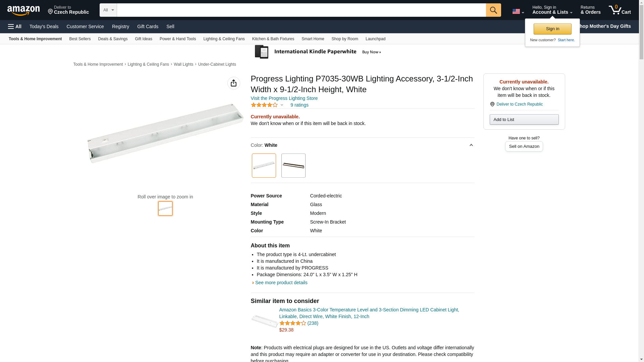Expand the Account & Lists dropdown
644x362 pixels.
tap(552, 10)
